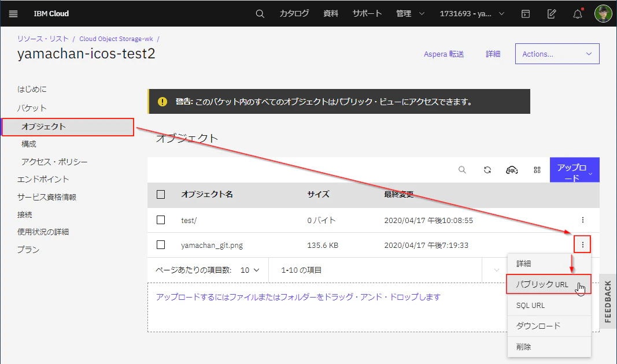
Task: Follow the Cloud Object Storage-wk breadcrumb
Action: tap(116, 39)
